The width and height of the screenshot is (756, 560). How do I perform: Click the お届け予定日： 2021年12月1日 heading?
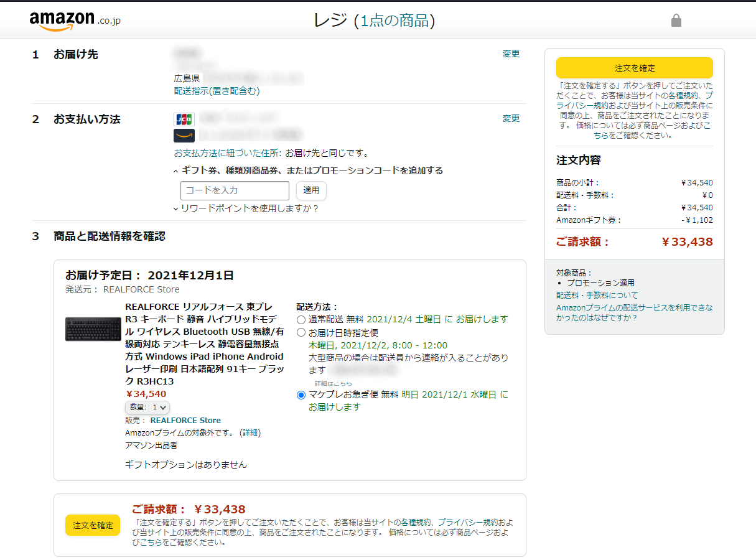(149, 276)
